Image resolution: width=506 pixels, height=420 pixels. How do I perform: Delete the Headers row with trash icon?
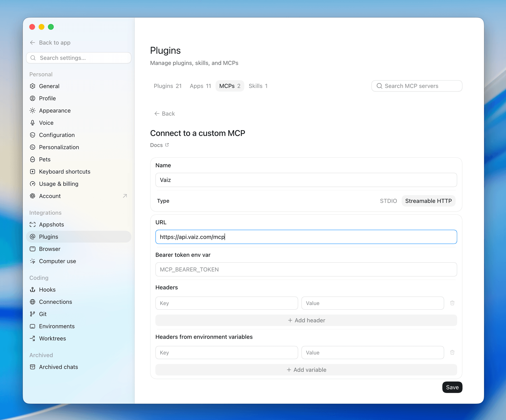(x=452, y=303)
